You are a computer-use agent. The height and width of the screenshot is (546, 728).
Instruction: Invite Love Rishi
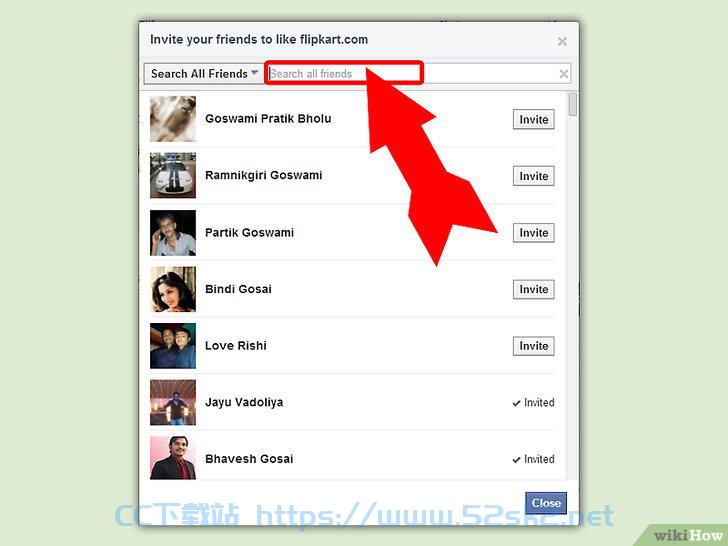click(533, 346)
